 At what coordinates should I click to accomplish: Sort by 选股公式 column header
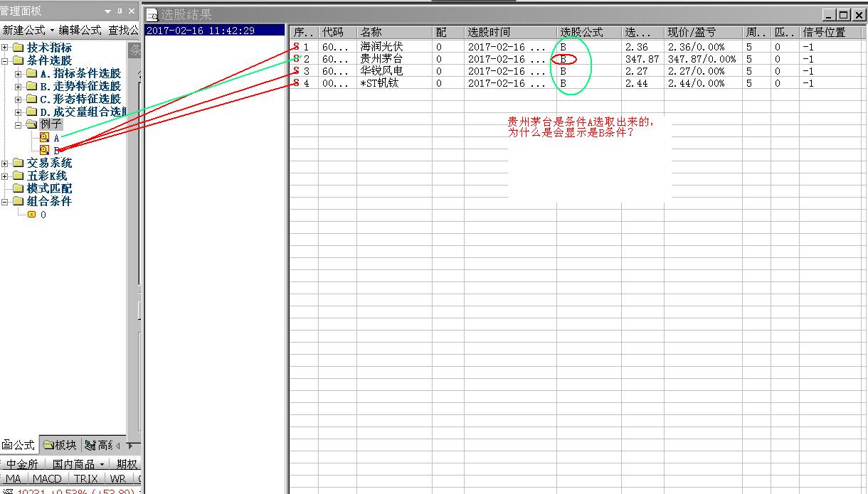coord(581,33)
